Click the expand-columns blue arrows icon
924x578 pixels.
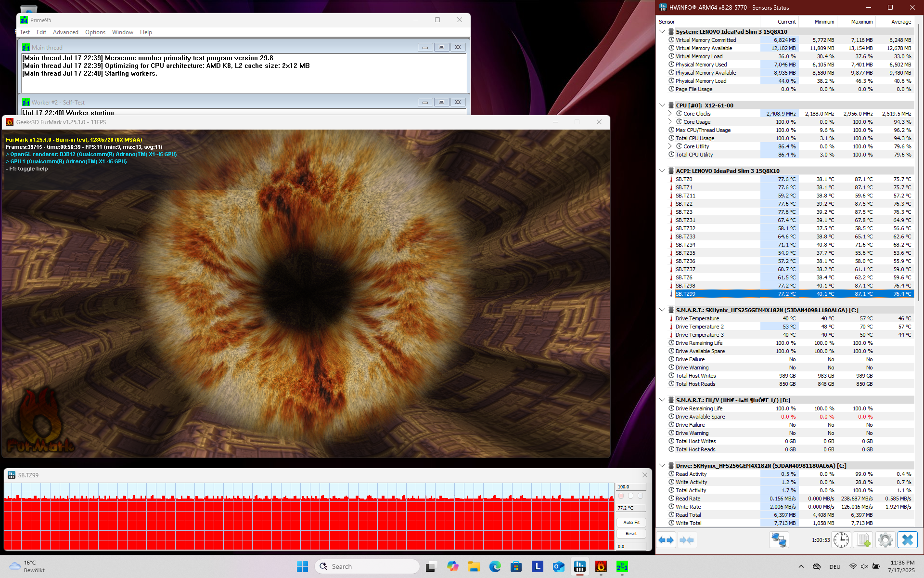click(x=666, y=540)
